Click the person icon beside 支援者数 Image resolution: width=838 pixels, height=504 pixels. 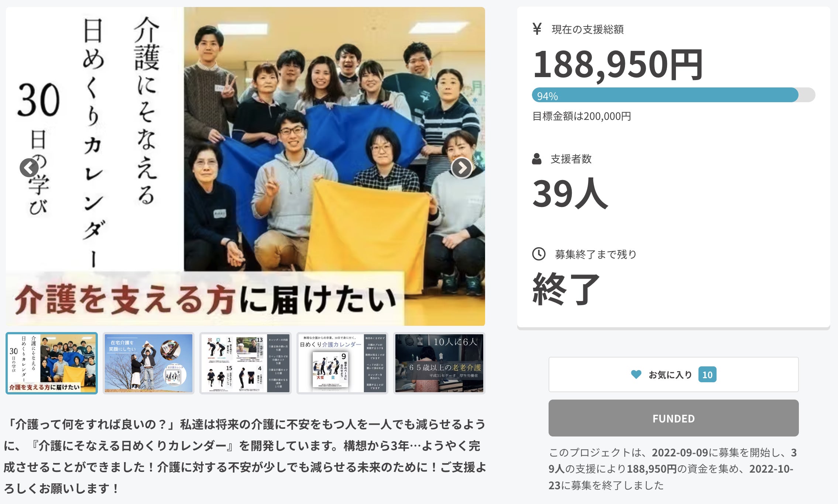(x=537, y=159)
